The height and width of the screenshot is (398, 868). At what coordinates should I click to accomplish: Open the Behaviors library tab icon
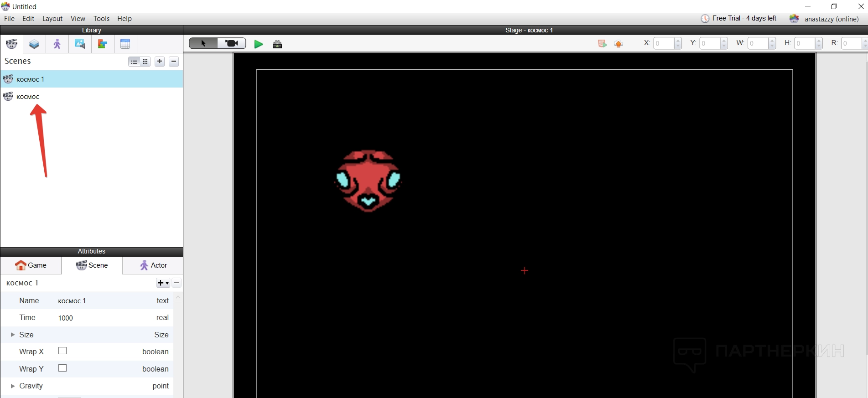(x=103, y=44)
